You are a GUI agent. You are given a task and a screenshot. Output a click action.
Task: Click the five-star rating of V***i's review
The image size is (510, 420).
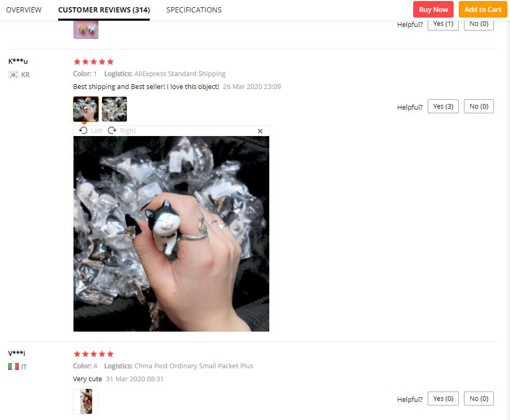click(94, 354)
